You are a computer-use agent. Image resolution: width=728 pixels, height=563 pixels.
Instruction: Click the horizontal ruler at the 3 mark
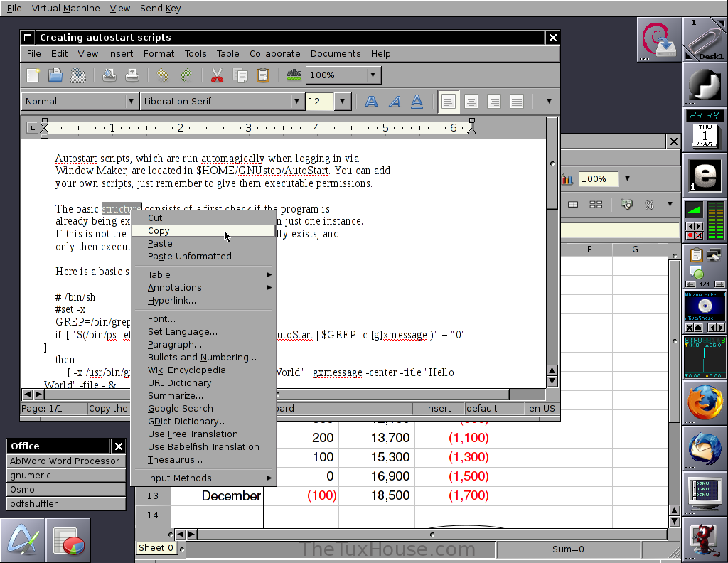point(248,128)
